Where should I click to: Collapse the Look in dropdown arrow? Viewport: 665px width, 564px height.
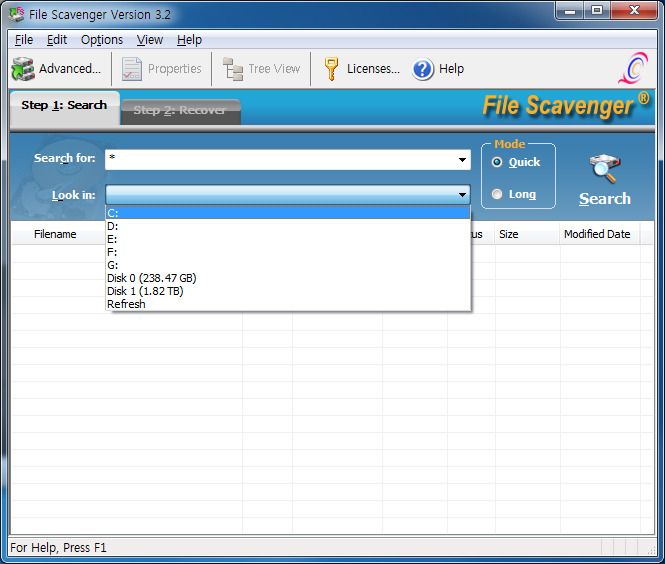pos(462,195)
